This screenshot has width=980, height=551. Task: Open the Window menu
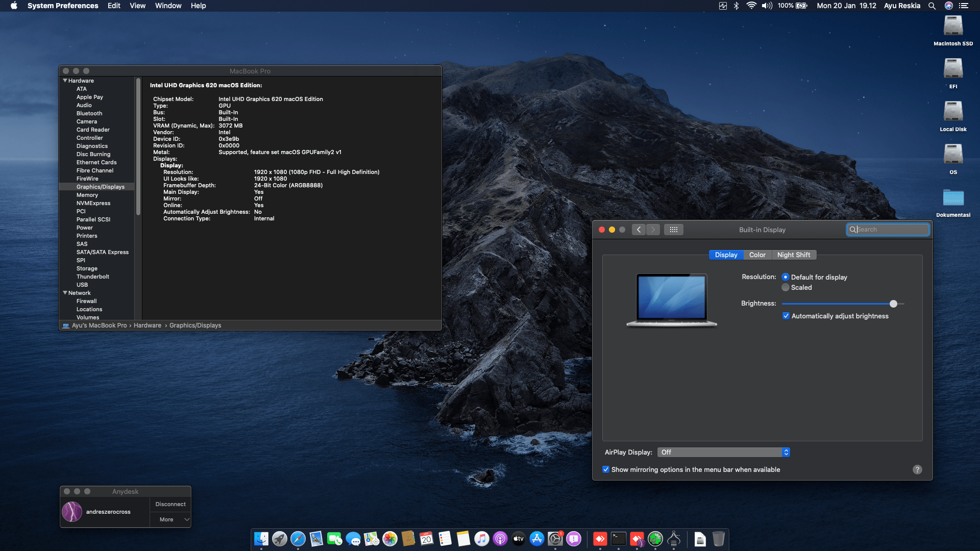(168, 6)
